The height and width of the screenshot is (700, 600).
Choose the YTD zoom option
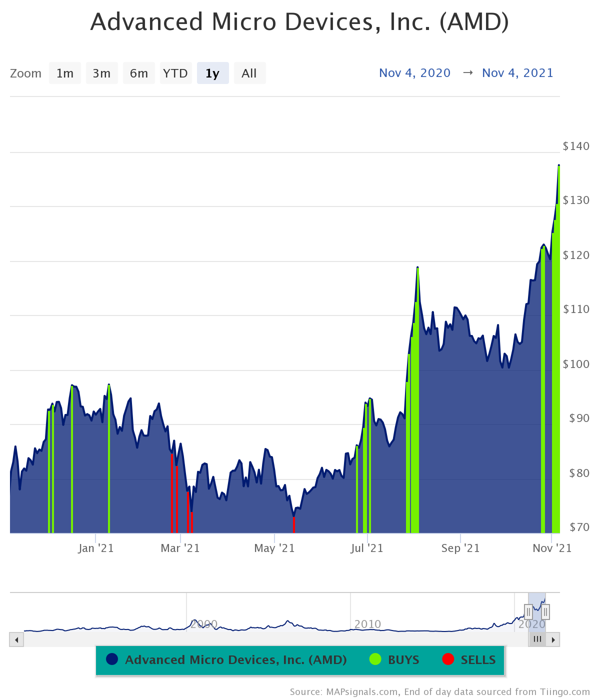click(176, 73)
